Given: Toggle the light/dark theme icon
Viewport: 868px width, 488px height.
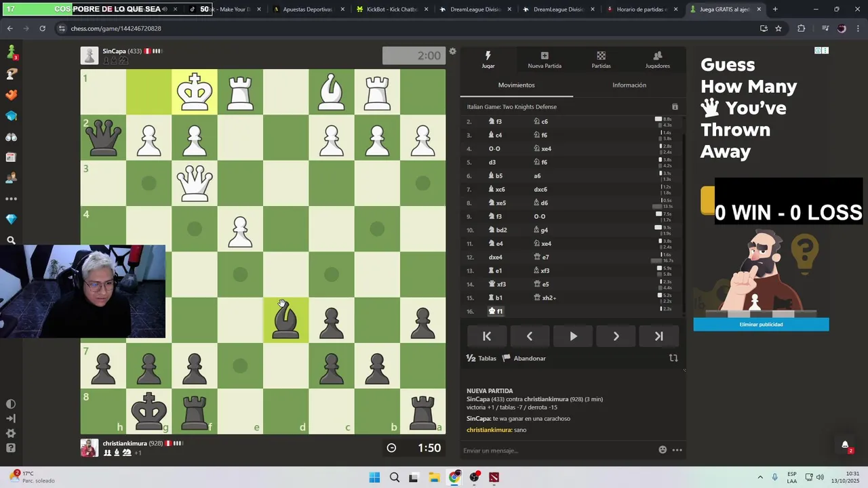Looking at the screenshot, I should pyautogui.click(x=11, y=404).
